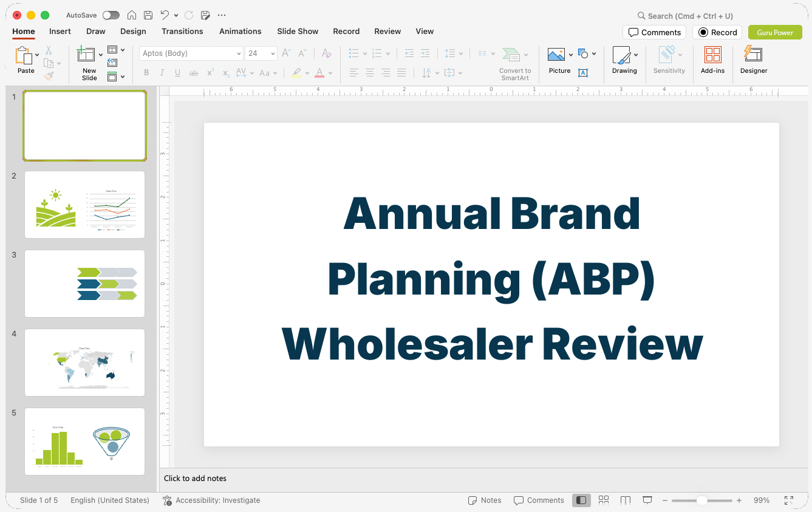Screen dimensions: 812x512
Task: Open the Slide Show tab
Action: tap(298, 32)
